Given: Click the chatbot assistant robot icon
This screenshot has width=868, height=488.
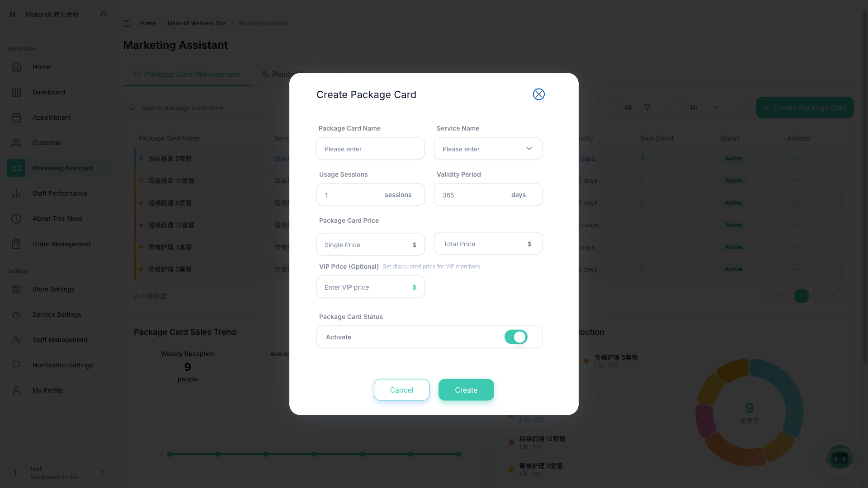Looking at the screenshot, I should click(x=840, y=459).
